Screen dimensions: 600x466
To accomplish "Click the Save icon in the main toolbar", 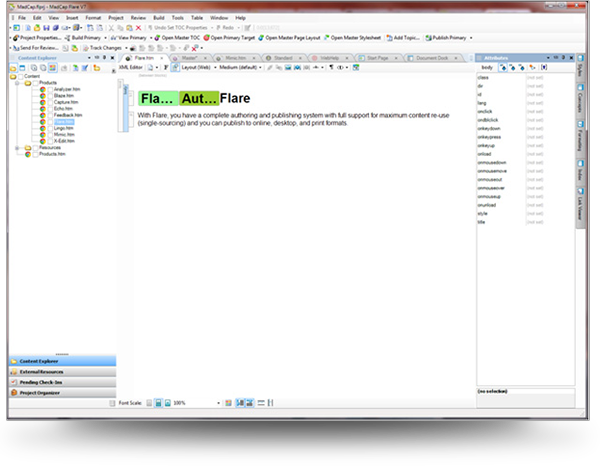I will point(46,28).
